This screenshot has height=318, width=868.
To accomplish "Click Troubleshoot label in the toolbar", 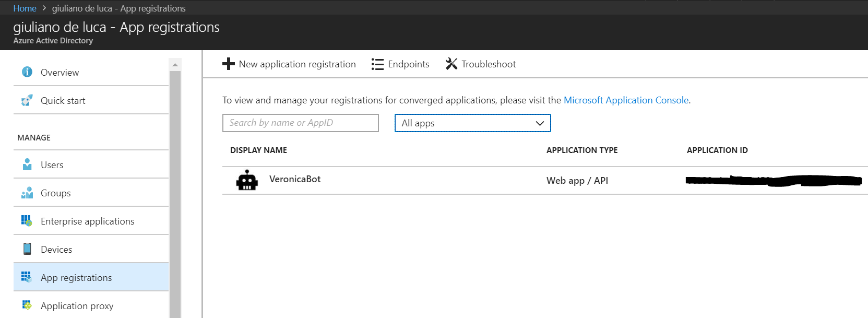I will 489,64.
